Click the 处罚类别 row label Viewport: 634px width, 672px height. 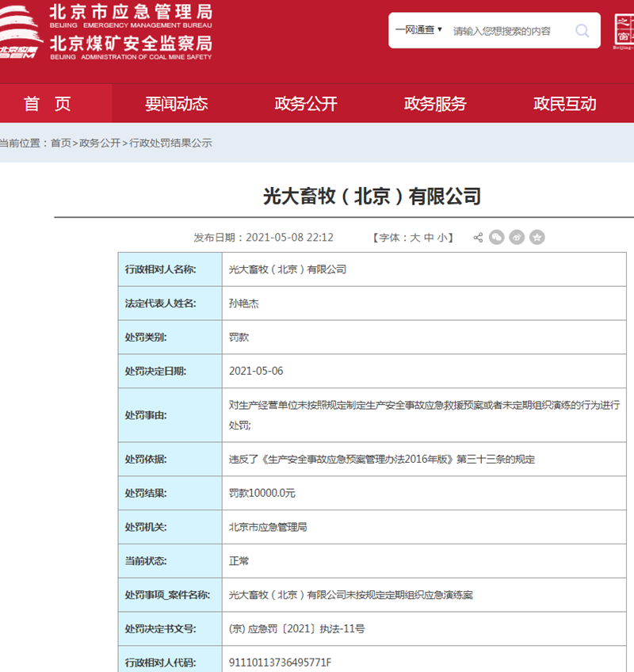pos(146,338)
